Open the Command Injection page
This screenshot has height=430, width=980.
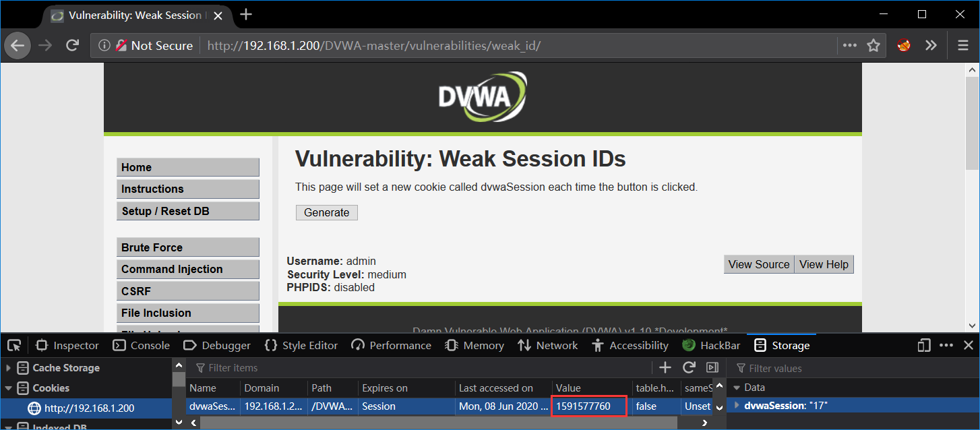coord(187,269)
